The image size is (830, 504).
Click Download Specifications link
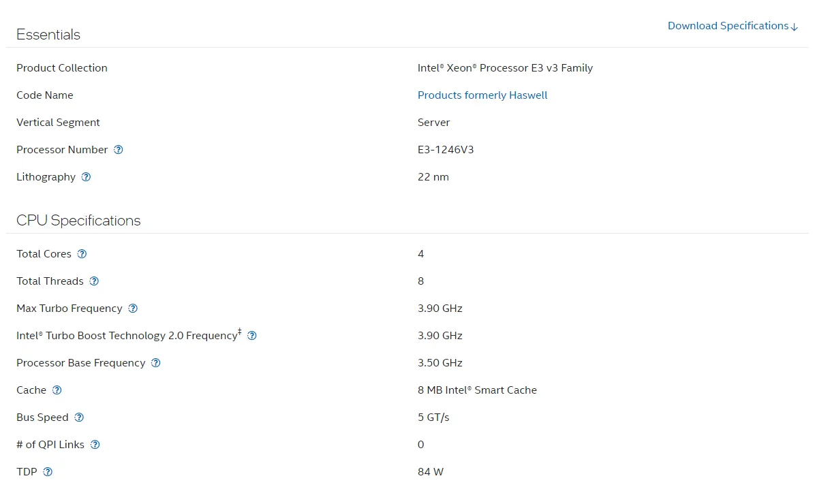click(733, 26)
